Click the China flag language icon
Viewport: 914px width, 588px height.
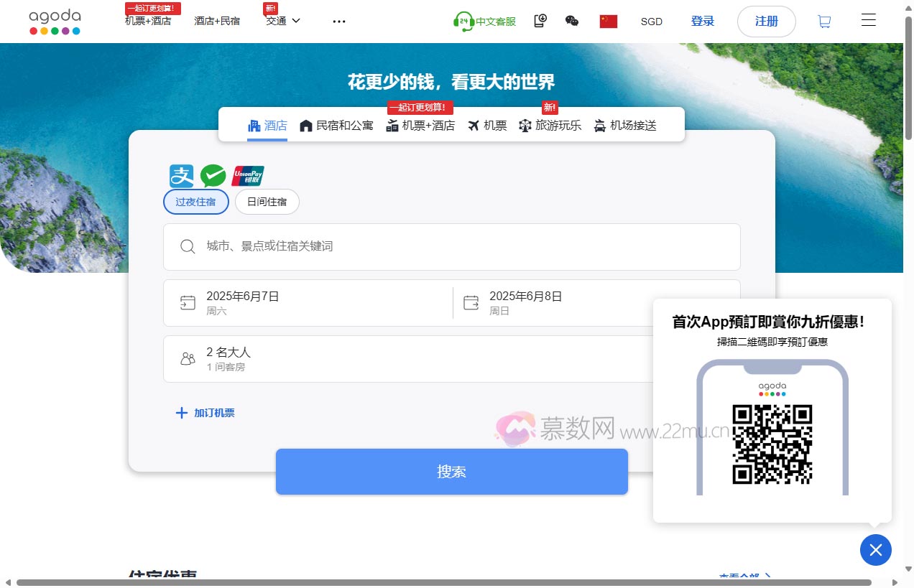pos(608,22)
